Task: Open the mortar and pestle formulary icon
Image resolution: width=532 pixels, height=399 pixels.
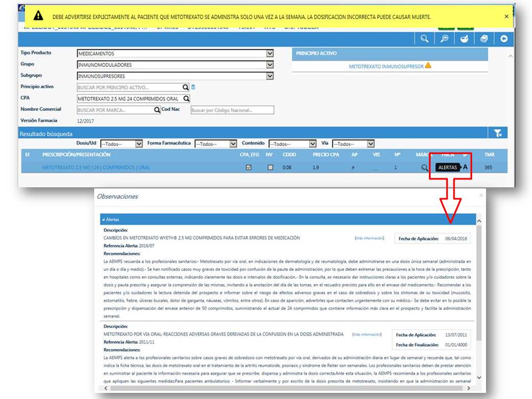Action: (x=464, y=39)
